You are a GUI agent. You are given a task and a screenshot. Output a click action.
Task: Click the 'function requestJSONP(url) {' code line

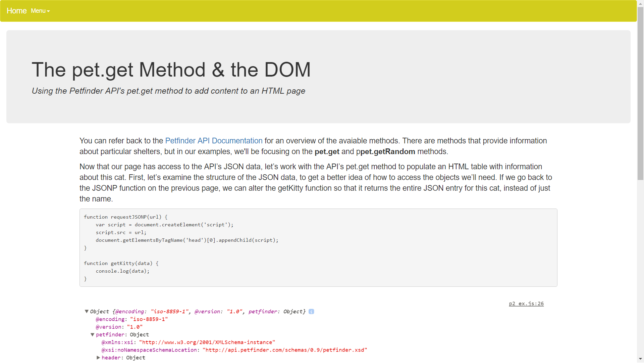click(125, 217)
